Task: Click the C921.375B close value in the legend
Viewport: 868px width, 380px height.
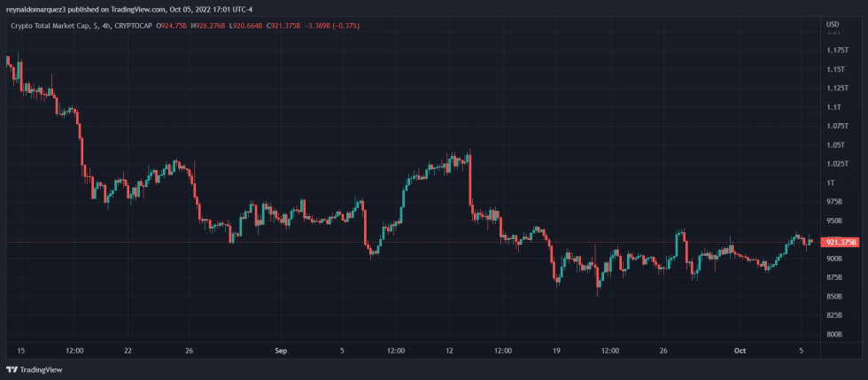Action: coord(285,26)
